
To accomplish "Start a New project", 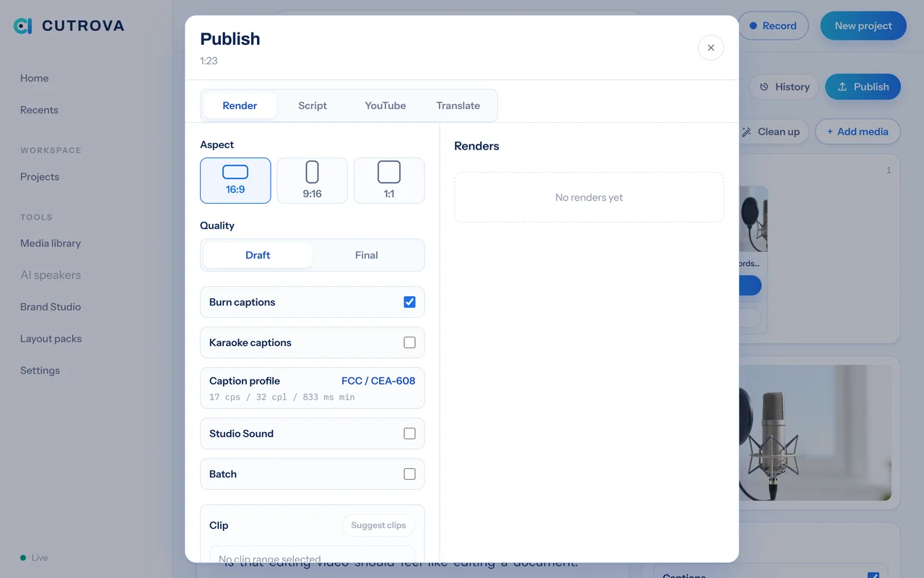I will pos(863,25).
